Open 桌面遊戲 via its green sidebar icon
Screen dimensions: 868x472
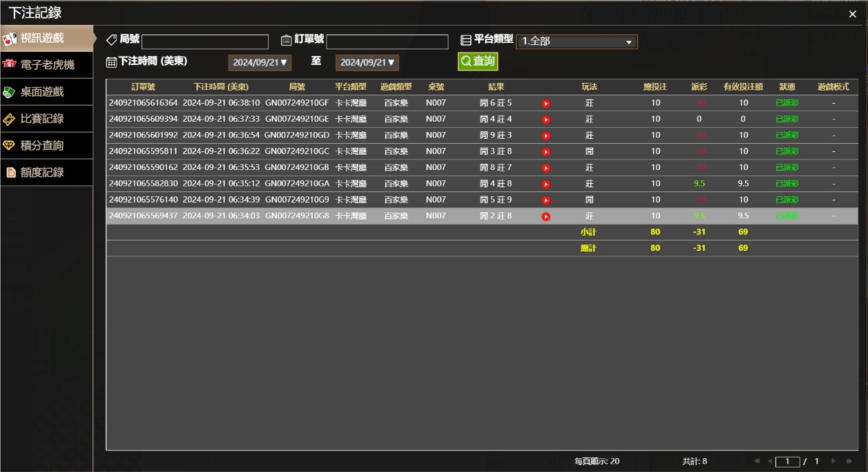pyautogui.click(x=8, y=91)
